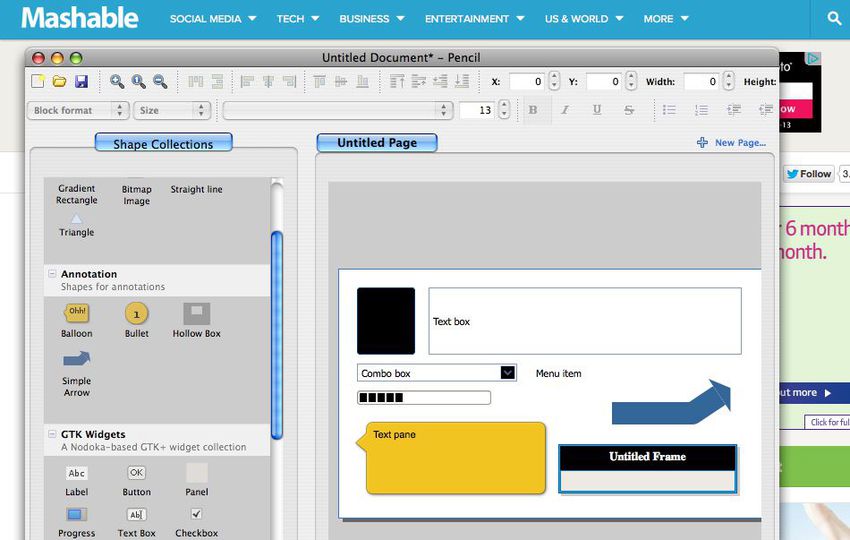Image resolution: width=850 pixels, height=540 pixels.
Task: Collapse the Annotation collection section
Action: (x=51, y=274)
